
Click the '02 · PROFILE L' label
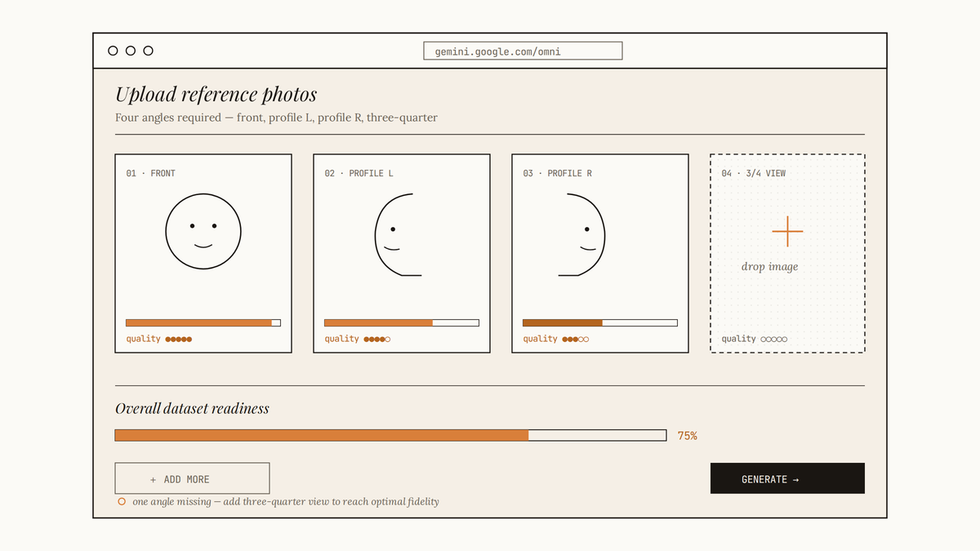(x=359, y=173)
